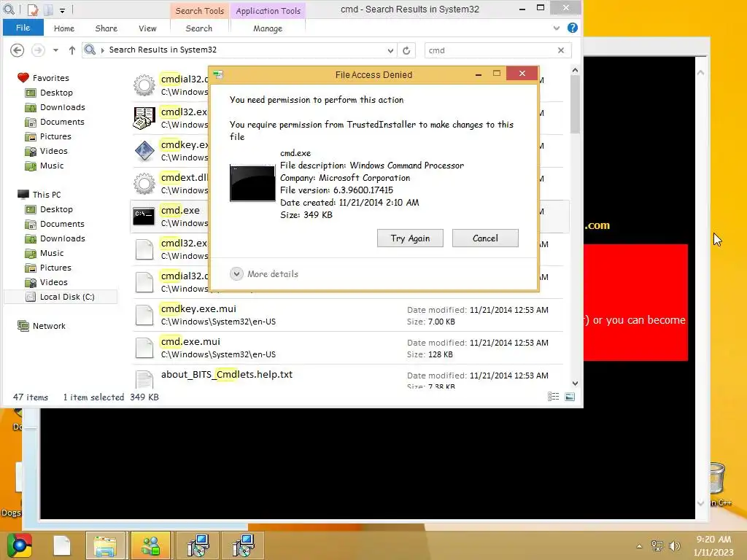Open the View ribbon tab
Viewport: 747px width, 560px height.
pos(147,28)
